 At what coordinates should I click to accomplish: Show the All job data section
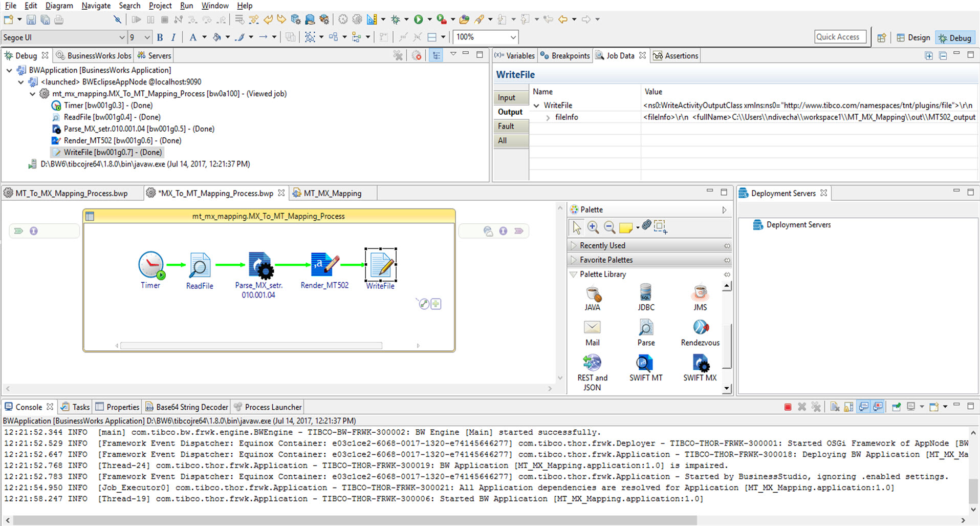[511, 140]
